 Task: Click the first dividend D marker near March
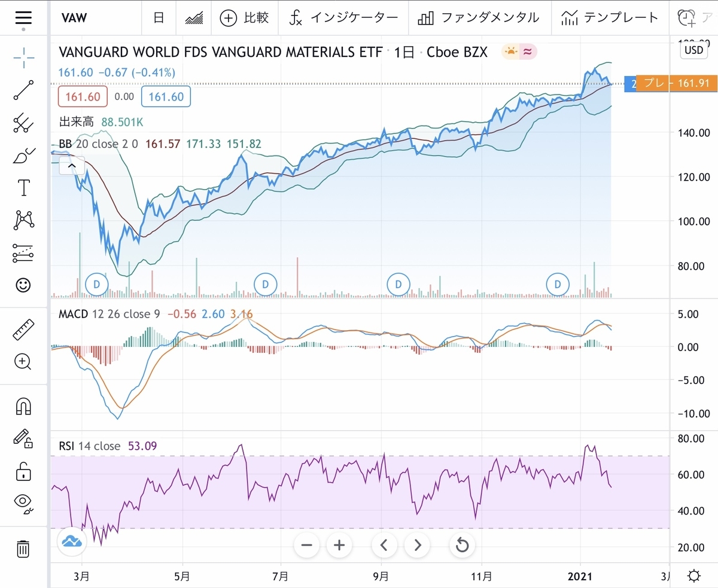click(97, 284)
